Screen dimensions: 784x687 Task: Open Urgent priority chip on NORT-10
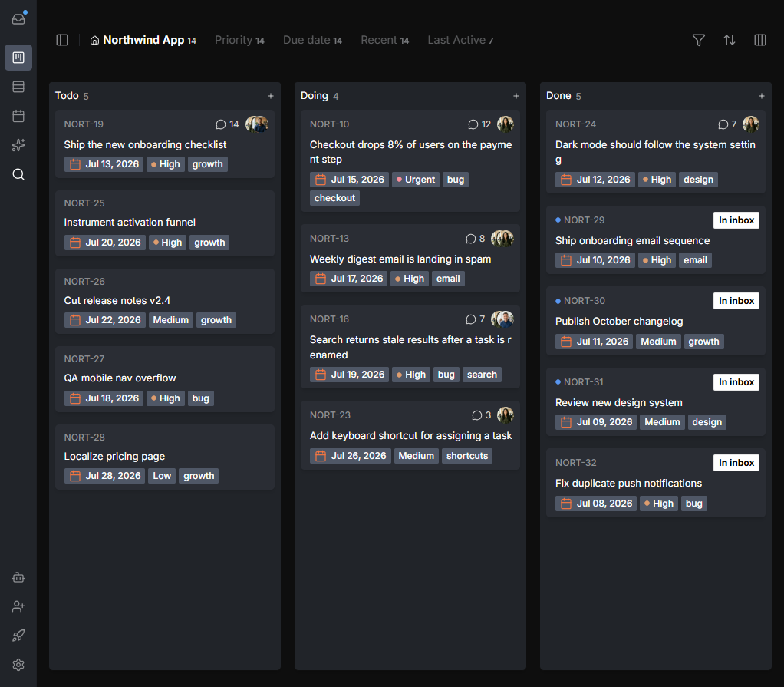click(416, 180)
